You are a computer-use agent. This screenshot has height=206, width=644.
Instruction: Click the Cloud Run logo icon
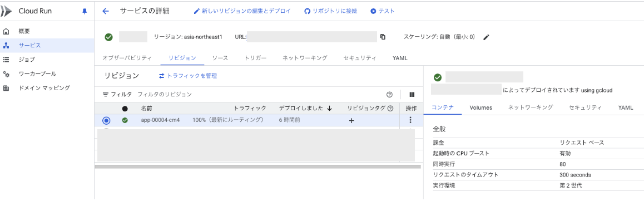[x=6, y=12]
